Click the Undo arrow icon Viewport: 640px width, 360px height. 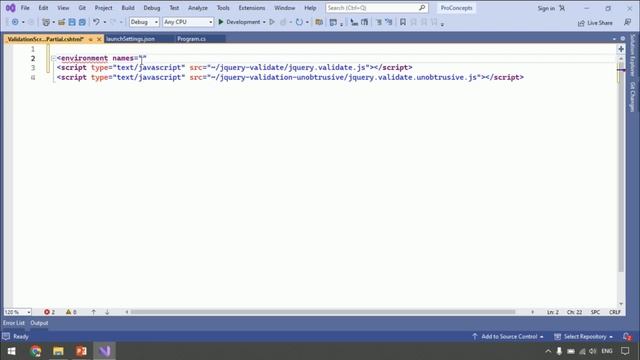pyautogui.click(x=96, y=22)
